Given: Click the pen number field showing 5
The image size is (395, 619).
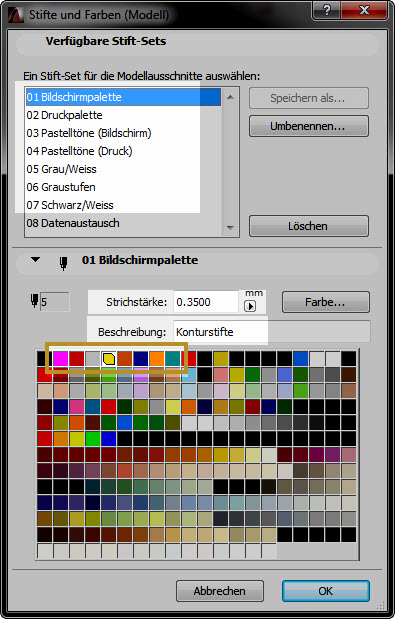Looking at the screenshot, I should pyautogui.click(x=55, y=302).
